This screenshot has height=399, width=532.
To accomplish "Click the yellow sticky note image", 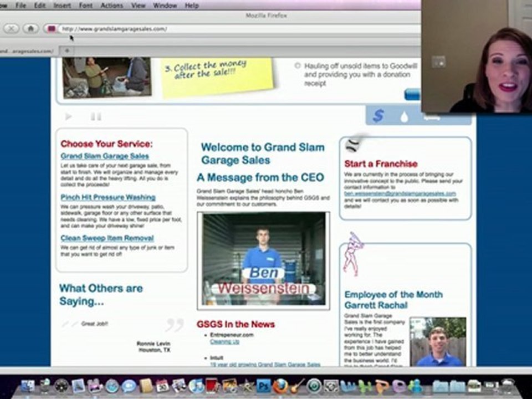I will click(x=217, y=78).
